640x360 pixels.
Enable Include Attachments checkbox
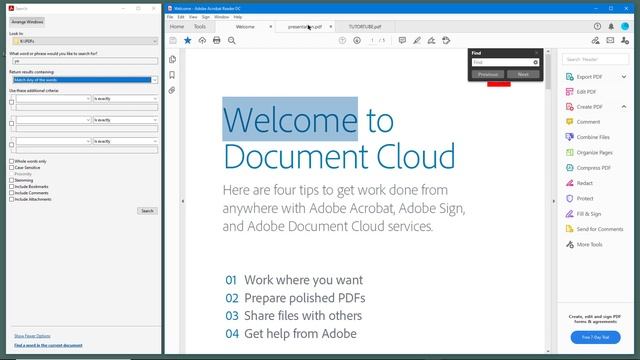pyautogui.click(x=11, y=199)
